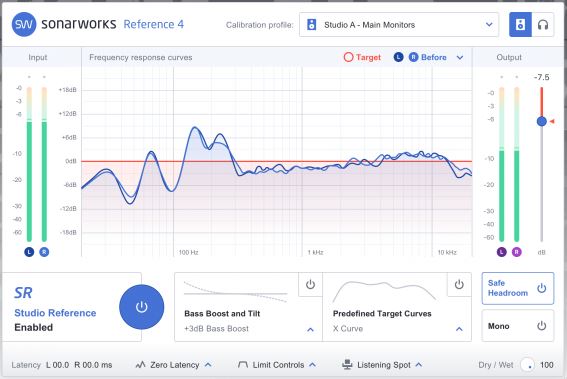
Task: Switch to speaker calibration mode icon
Action: [520, 25]
